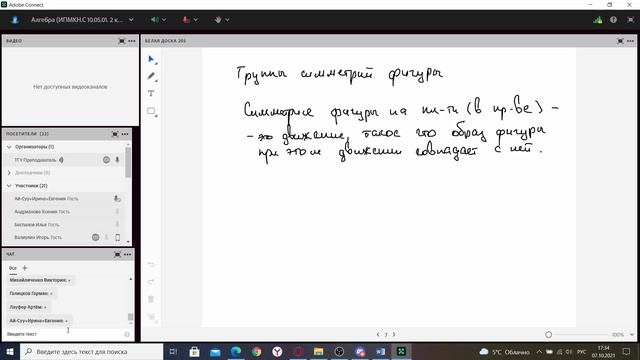Collapse the Участники group
Screen dimensions: 640x360
coord(9,186)
